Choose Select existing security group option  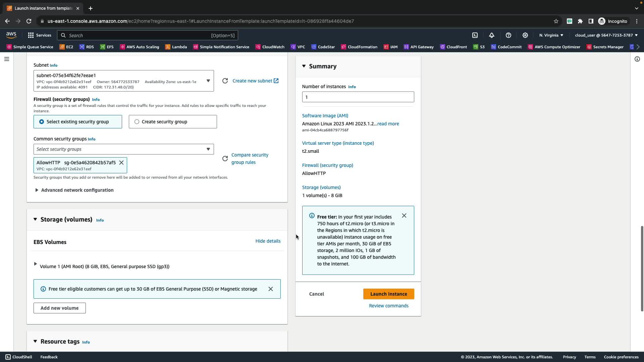78,122
